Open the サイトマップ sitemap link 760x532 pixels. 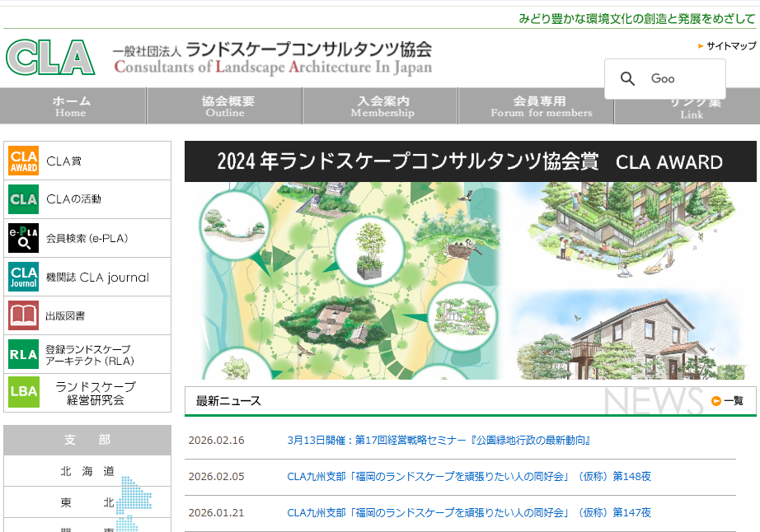pyautogui.click(x=730, y=46)
